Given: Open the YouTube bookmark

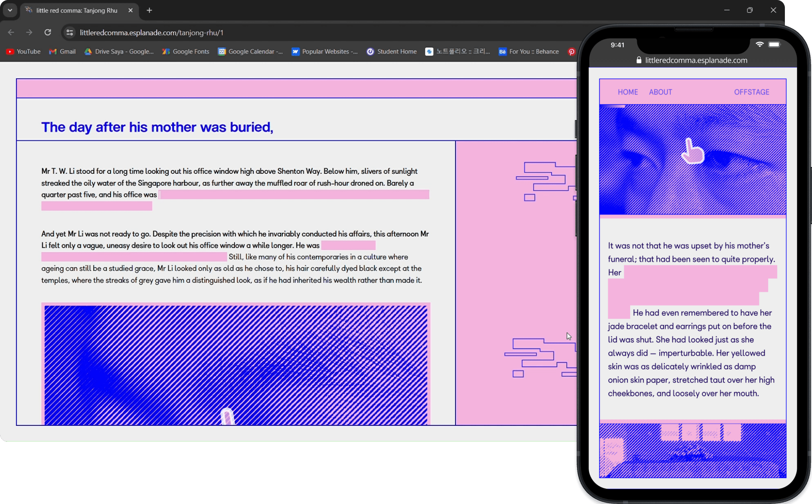Looking at the screenshot, I should pos(23,51).
